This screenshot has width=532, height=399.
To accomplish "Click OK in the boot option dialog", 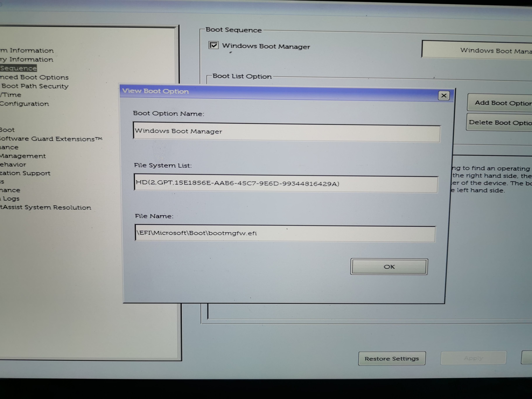I will click(389, 266).
